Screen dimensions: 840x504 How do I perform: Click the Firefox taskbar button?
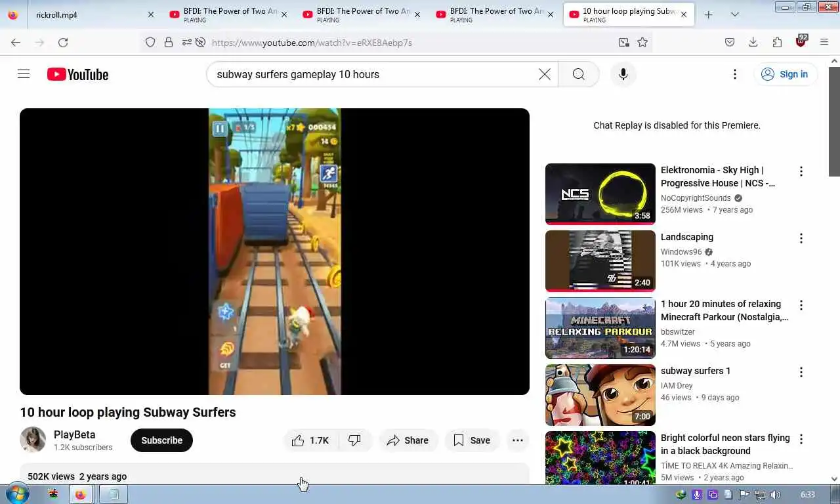tap(80, 494)
